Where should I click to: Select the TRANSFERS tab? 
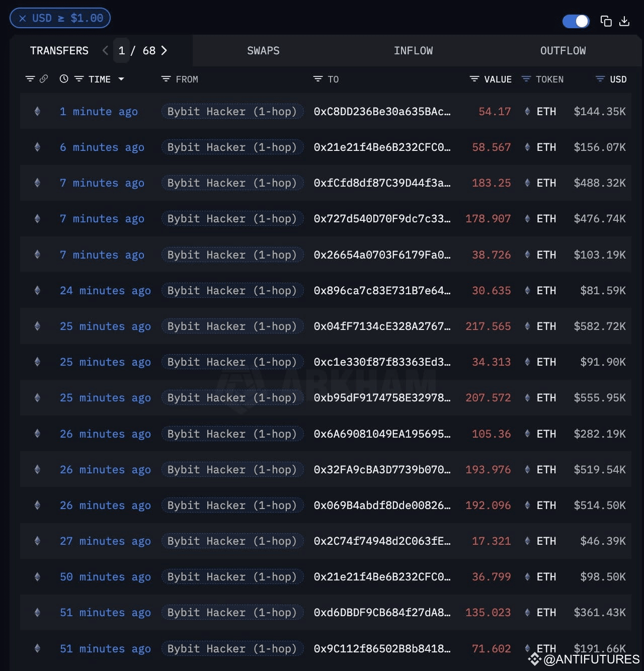pyautogui.click(x=59, y=50)
